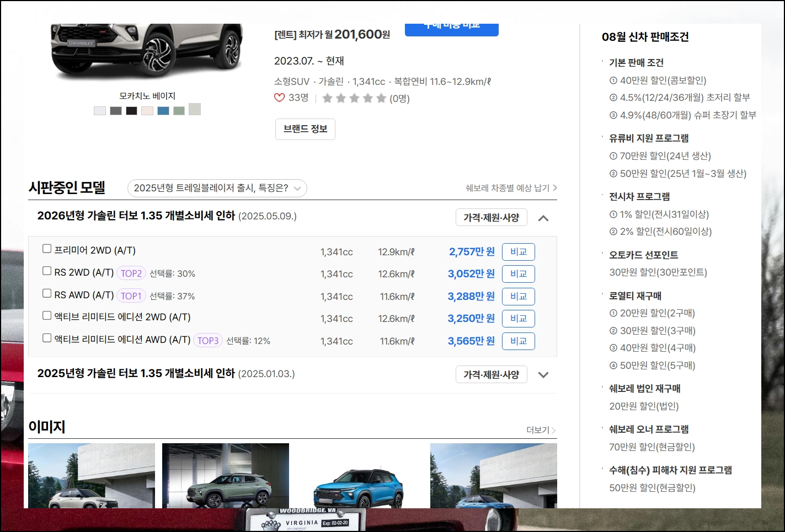Click 비교 button for RS 2WD

click(519, 274)
